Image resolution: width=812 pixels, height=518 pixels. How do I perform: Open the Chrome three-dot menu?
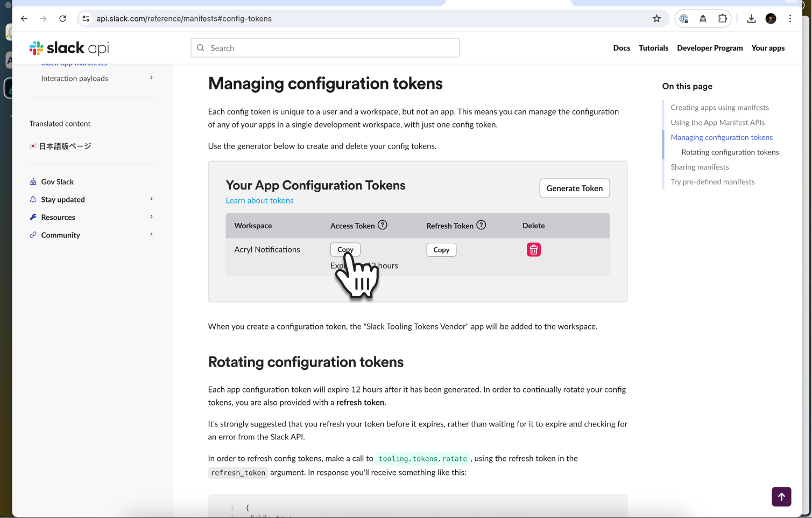[790, 18]
